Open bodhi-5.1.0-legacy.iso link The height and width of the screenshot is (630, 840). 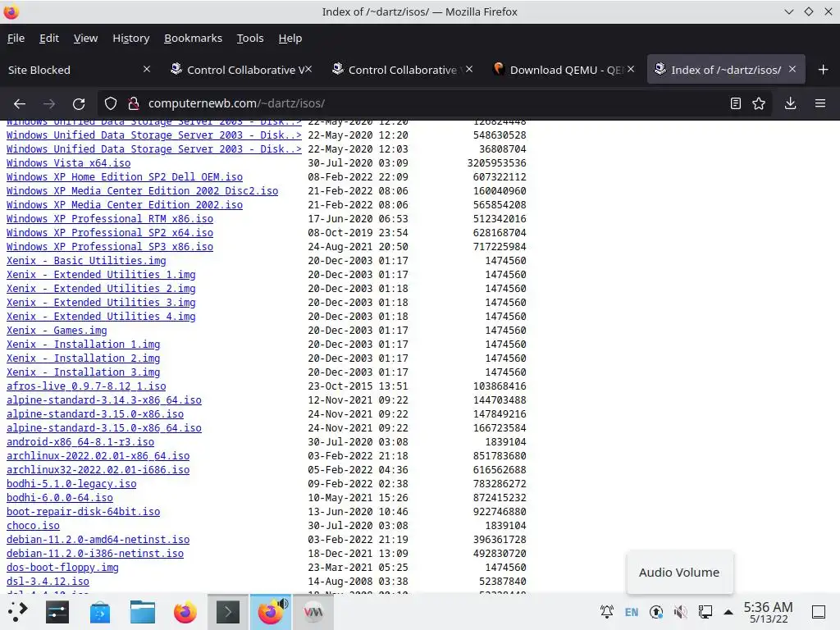point(71,483)
